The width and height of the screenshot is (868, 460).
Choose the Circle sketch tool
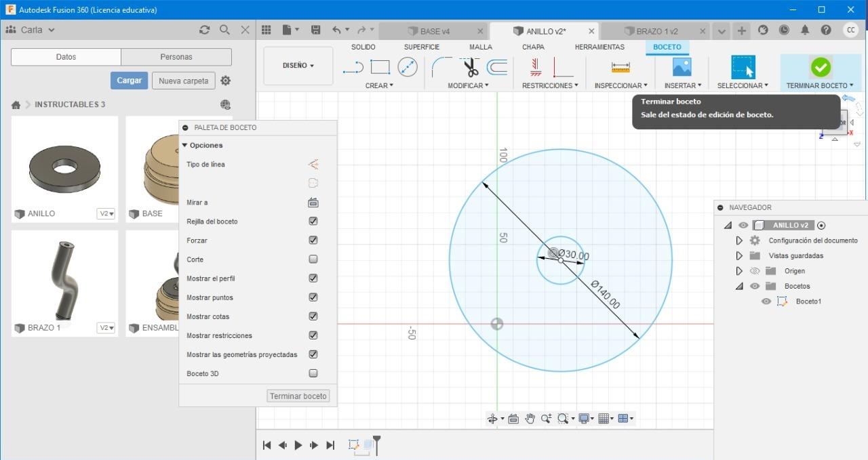[408, 67]
